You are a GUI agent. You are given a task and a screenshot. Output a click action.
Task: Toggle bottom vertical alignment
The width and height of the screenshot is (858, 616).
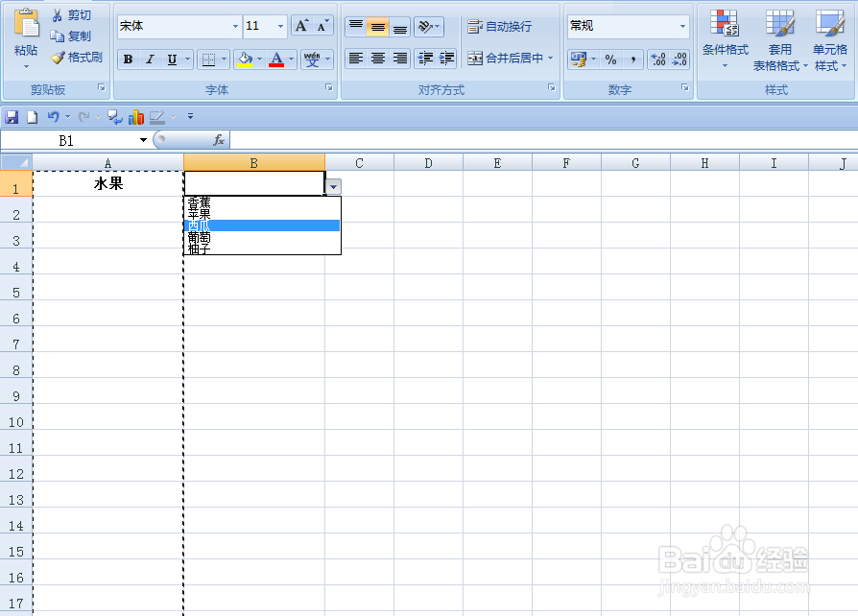[x=400, y=26]
